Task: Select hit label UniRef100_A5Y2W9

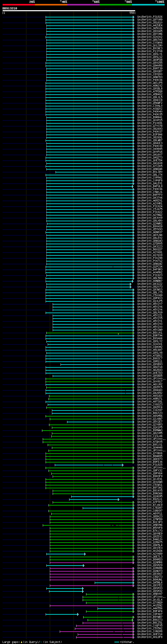Action: 150,330
